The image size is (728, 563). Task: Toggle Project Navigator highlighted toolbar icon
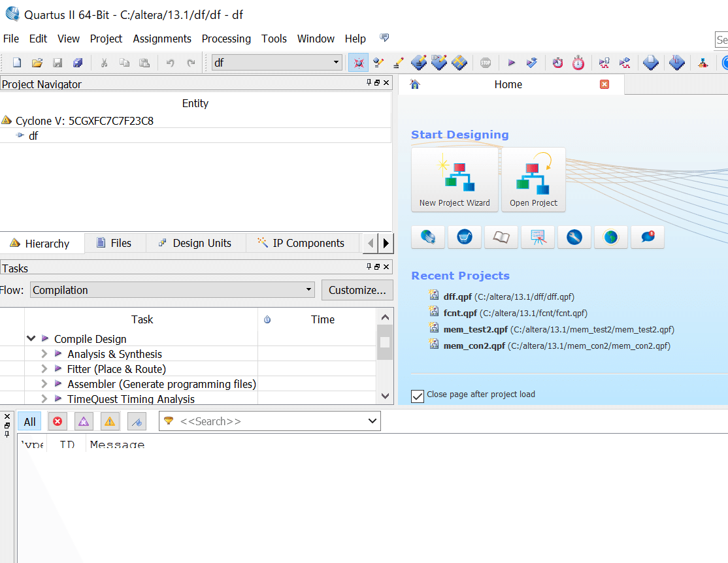pyautogui.click(x=358, y=63)
